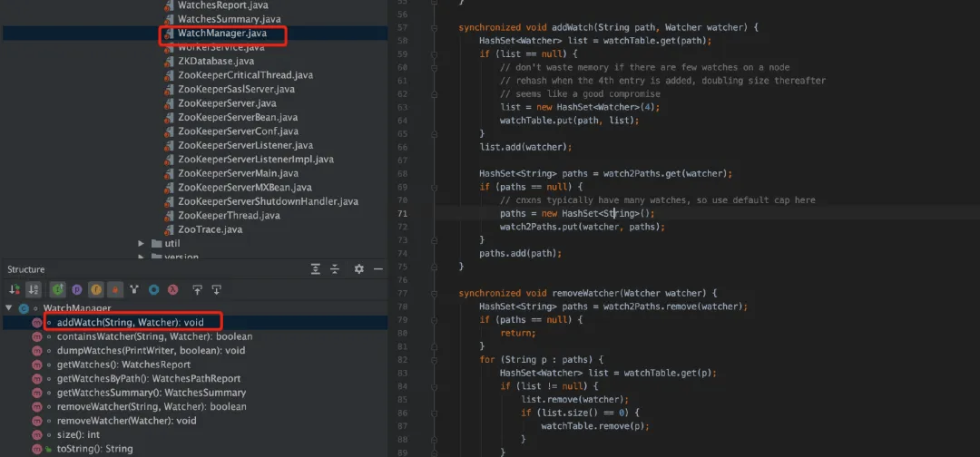This screenshot has width=980, height=457.
Task: Select removeWatcher(String, Watcher): boolean
Action: click(152, 406)
